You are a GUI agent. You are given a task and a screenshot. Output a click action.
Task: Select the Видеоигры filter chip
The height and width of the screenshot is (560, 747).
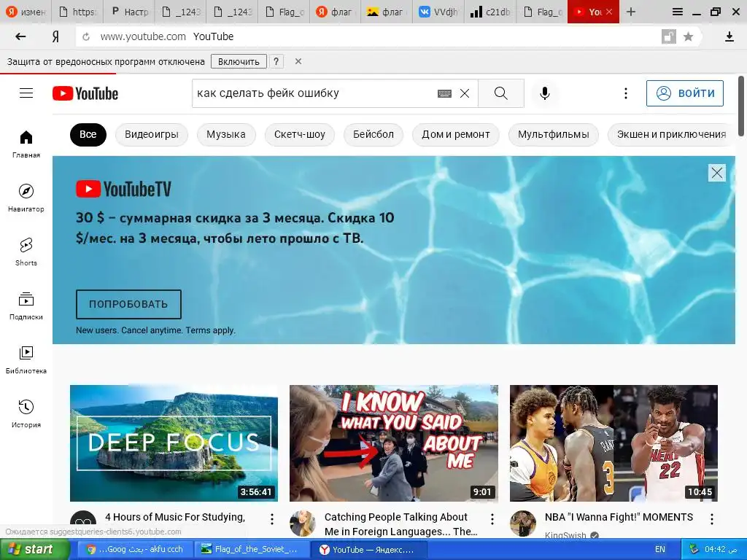click(152, 134)
